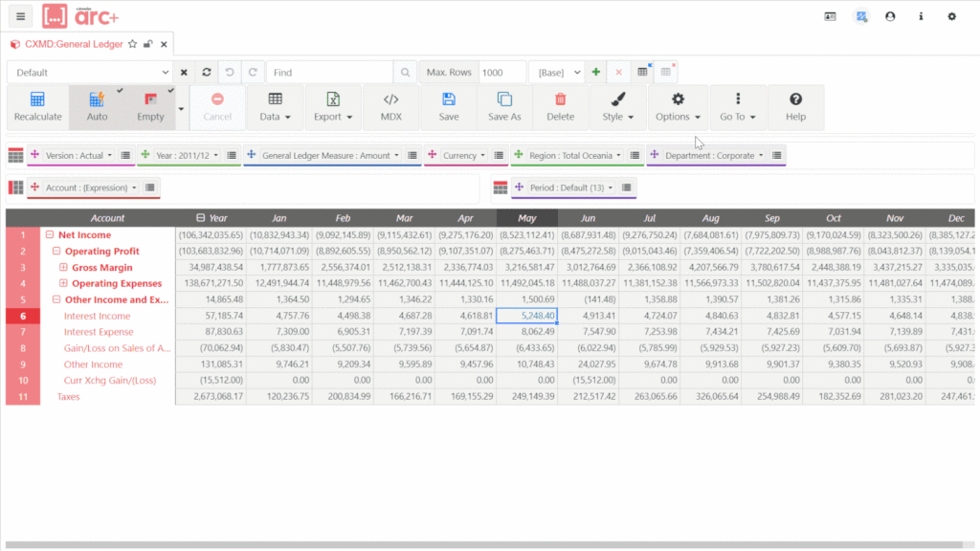Click the red Delete trash icon
This screenshot has height=551, width=980.
click(560, 99)
